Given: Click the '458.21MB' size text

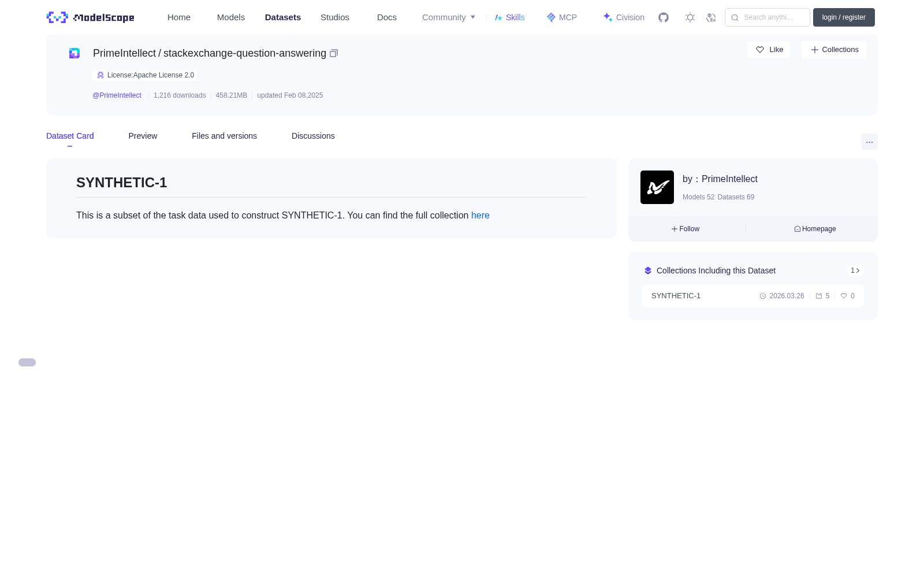Looking at the screenshot, I should coord(232,95).
